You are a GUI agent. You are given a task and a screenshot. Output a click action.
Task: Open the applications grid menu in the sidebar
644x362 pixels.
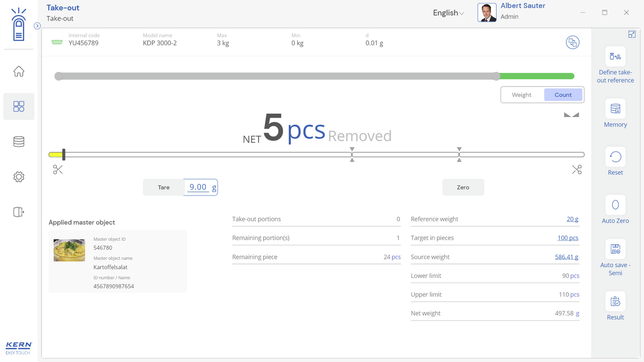tap(19, 107)
